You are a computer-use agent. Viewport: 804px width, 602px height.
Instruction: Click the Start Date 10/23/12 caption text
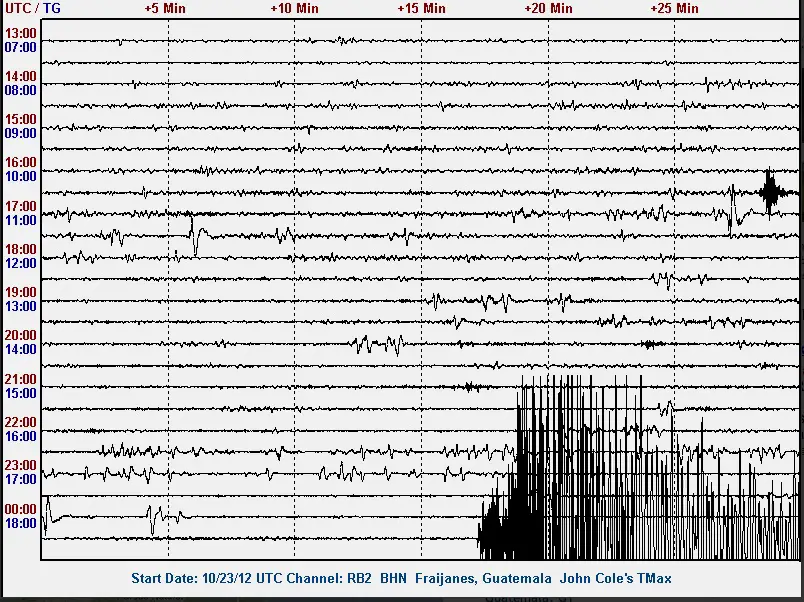pos(192,578)
